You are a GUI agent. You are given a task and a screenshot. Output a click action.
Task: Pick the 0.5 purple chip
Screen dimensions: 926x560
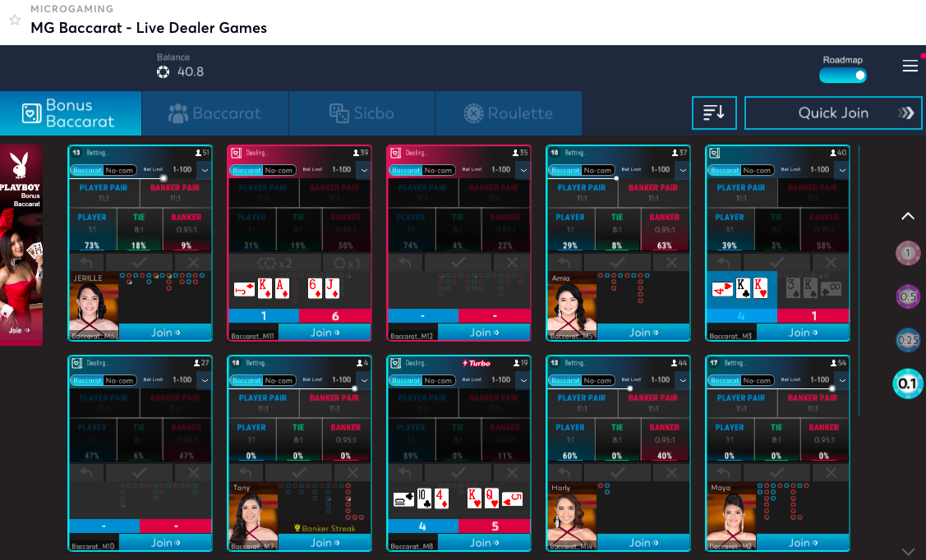[907, 297]
